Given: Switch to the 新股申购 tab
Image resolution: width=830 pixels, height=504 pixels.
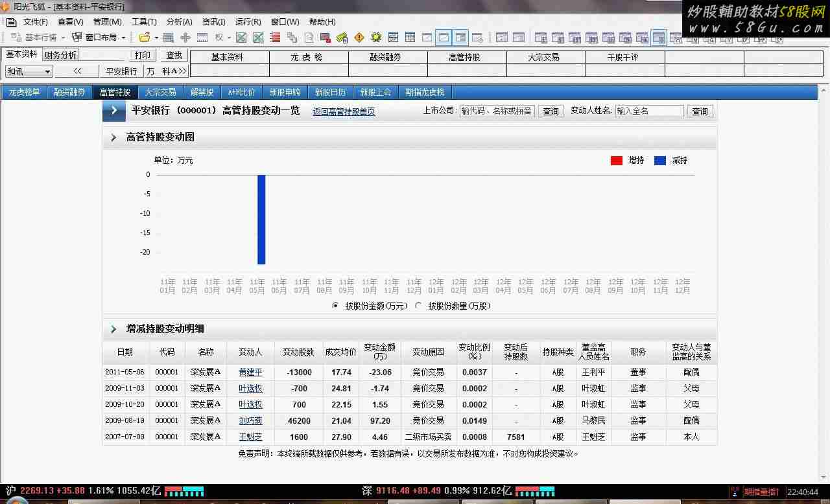Looking at the screenshot, I should [x=285, y=92].
